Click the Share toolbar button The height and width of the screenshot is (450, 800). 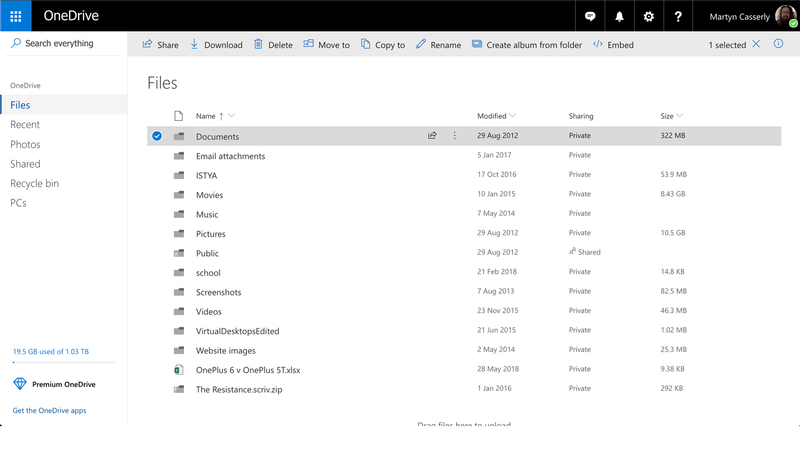click(x=160, y=44)
